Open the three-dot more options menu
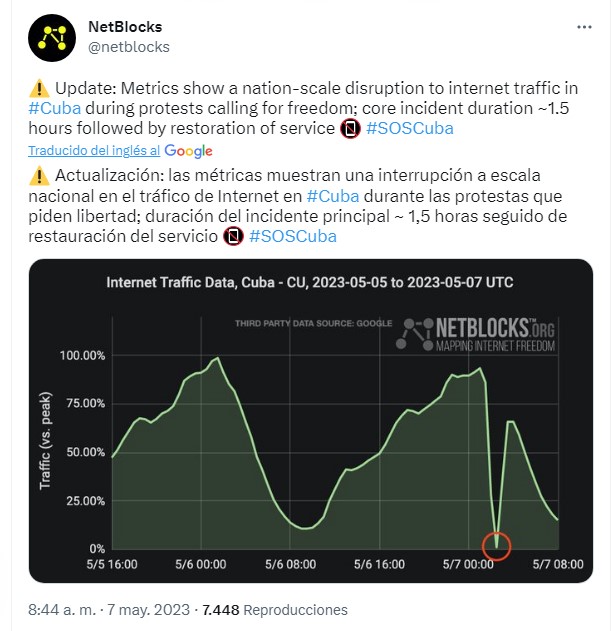The image size is (613, 631). tap(584, 27)
